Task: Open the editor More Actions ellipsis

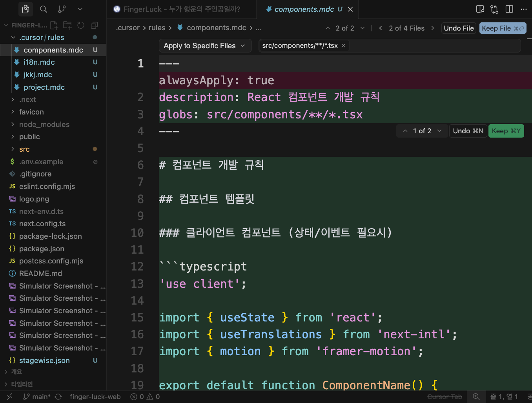Action: [x=523, y=9]
